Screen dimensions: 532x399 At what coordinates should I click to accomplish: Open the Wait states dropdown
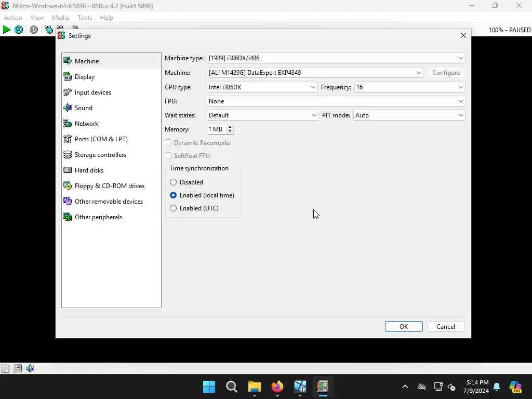coord(262,115)
